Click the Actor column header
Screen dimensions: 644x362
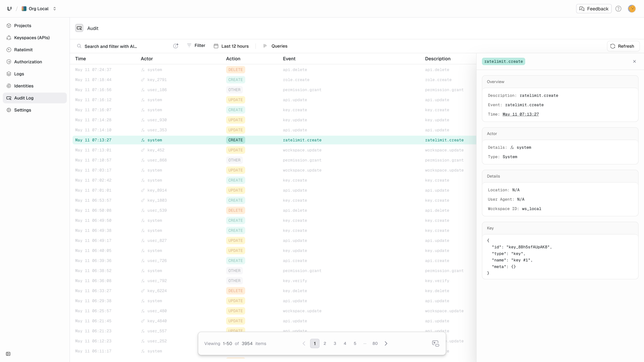coord(147,59)
